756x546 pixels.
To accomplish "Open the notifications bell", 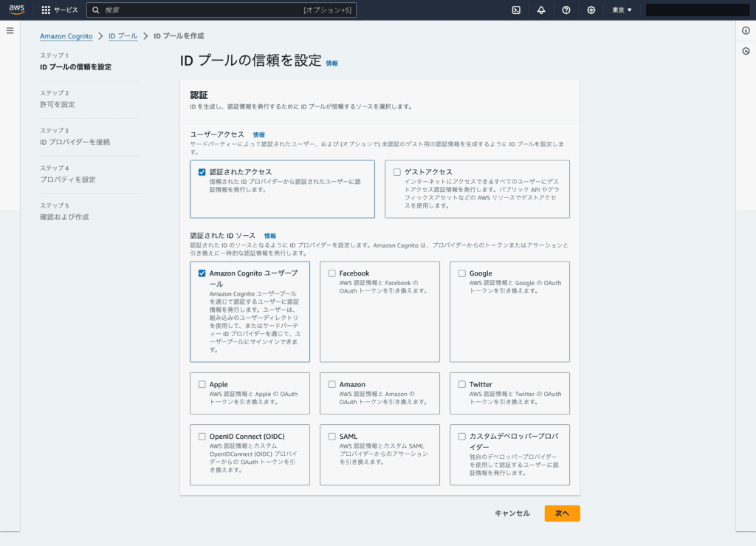I will click(x=541, y=10).
